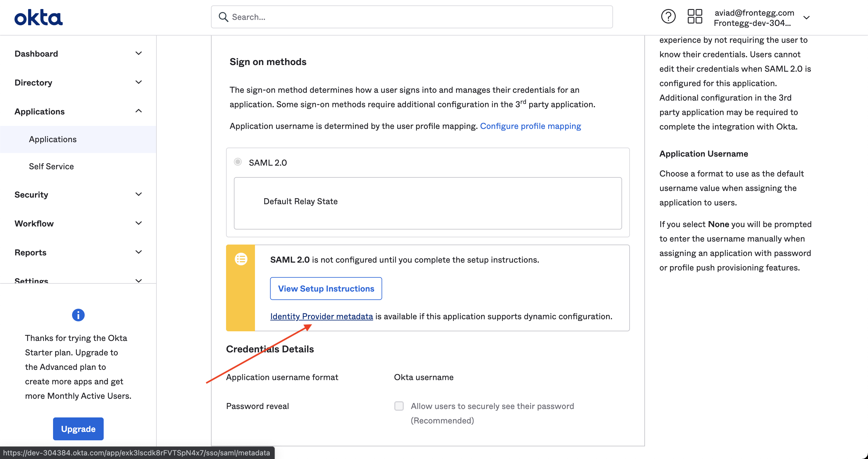Screen dimensions: 868x459
Task: Click the Upgrade button
Action: pyautogui.click(x=78, y=429)
